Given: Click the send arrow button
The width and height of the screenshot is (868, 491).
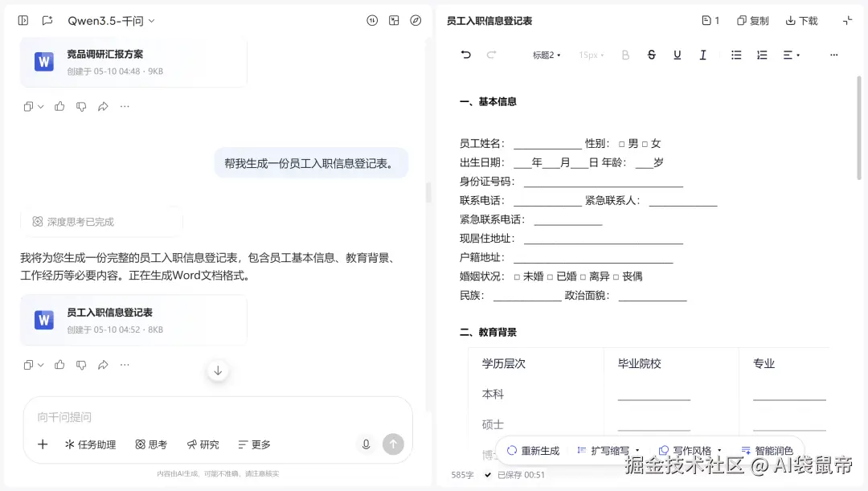Looking at the screenshot, I should tap(393, 444).
